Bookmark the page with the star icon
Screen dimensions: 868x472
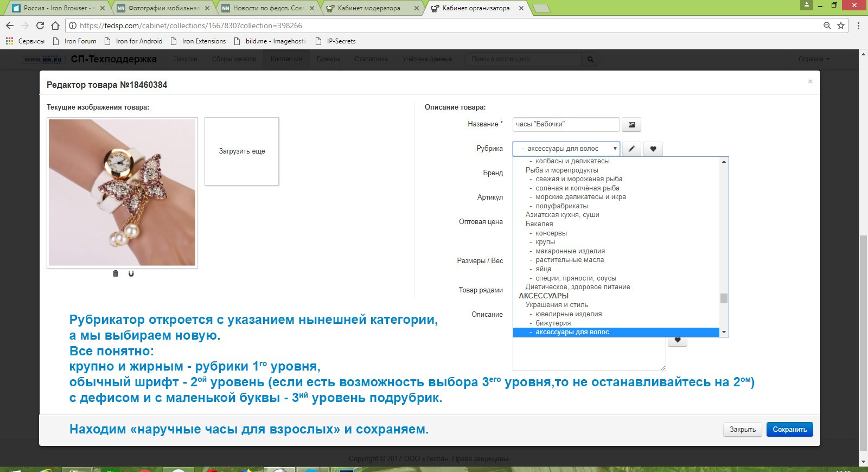tap(841, 25)
